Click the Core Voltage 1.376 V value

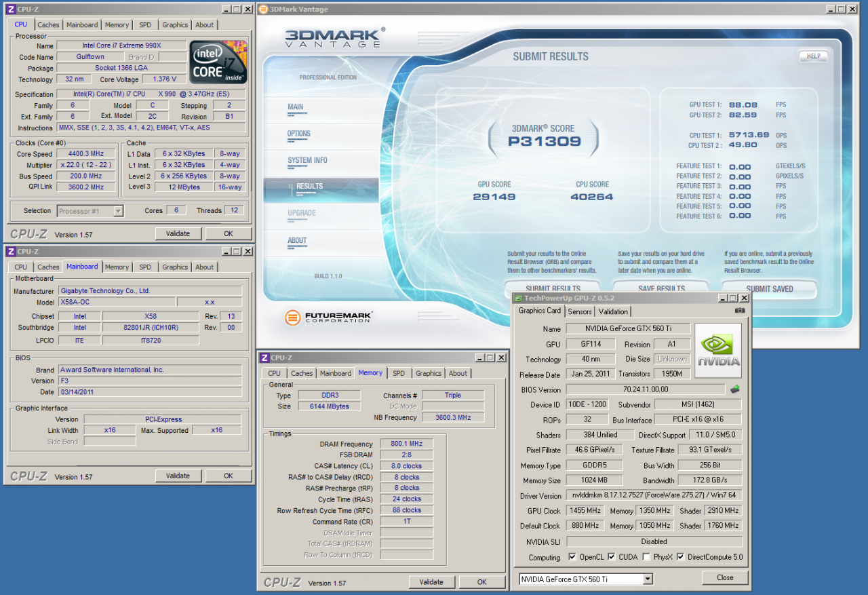pos(164,79)
